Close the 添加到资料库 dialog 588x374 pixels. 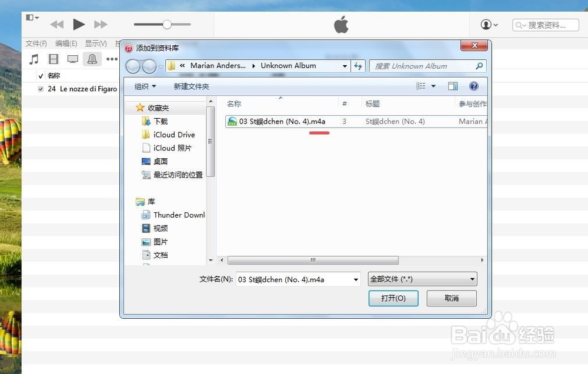(x=475, y=45)
